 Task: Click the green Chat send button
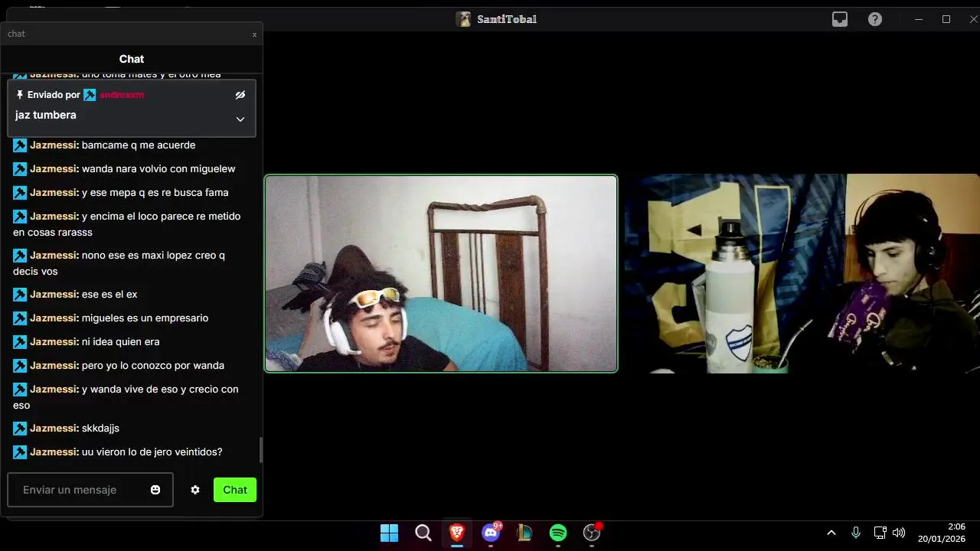[x=235, y=490]
